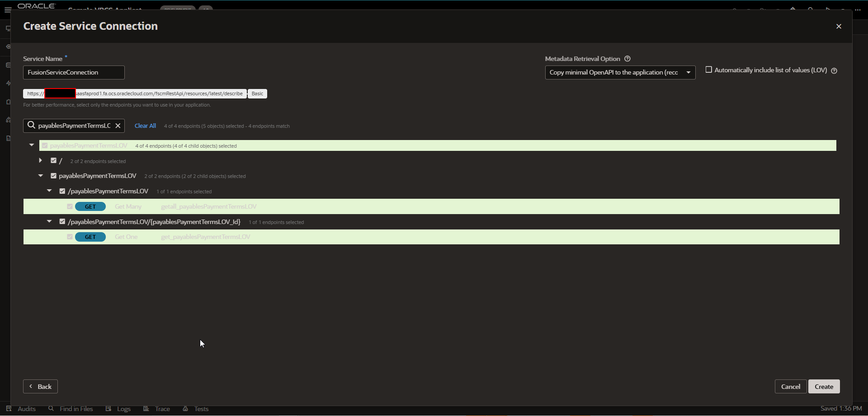The image size is (868, 416).
Task: Select the get_payablesPaymentTermsLOV endpoint text
Action: [x=206, y=237]
